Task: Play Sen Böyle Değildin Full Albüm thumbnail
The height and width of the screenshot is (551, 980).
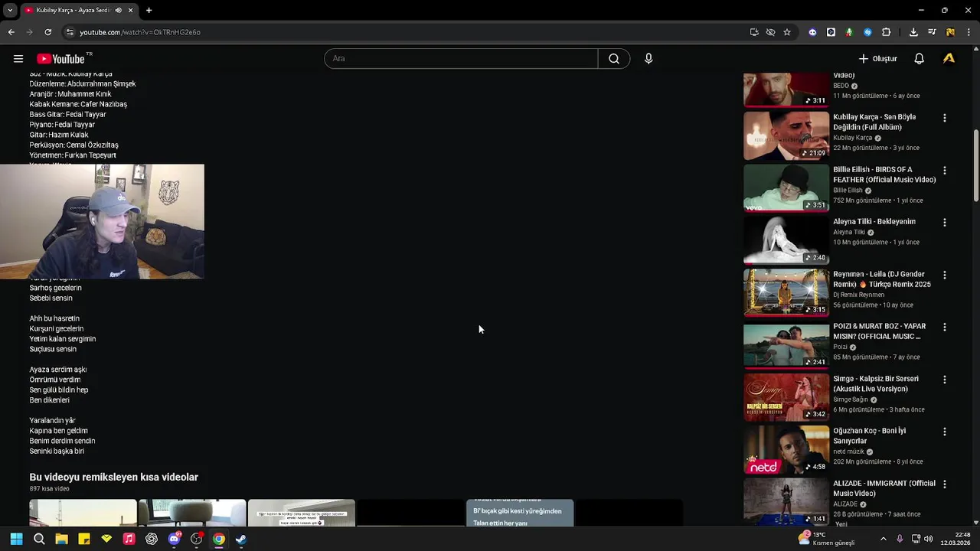Action: 786,135
